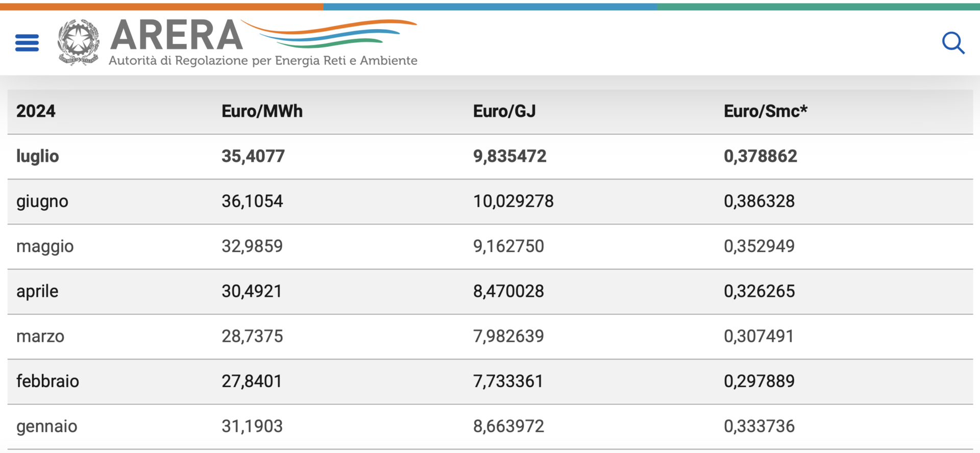The height and width of the screenshot is (453, 980).
Task: Click the Autorità di Regolazione tagline
Action: (263, 61)
